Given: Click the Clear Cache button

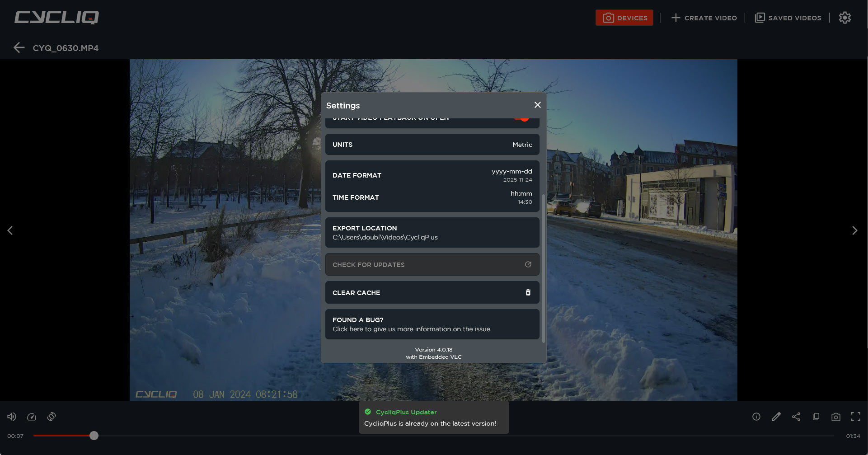Looking at the screenshot, I should click(432, 293).
